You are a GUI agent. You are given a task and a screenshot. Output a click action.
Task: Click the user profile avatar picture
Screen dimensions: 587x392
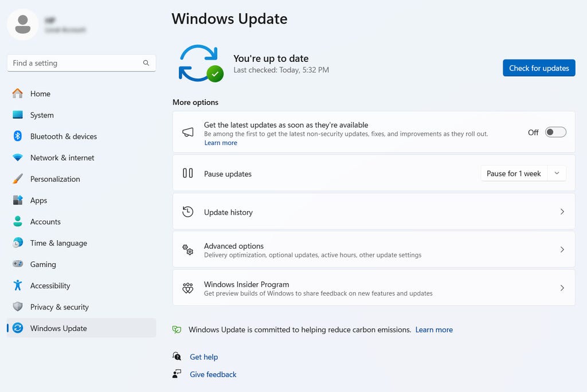tap(23, 24)
